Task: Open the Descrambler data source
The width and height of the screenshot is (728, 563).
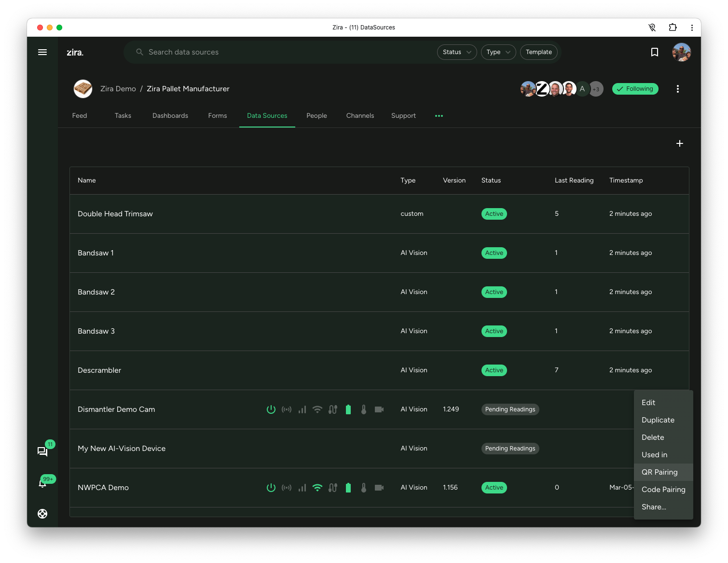Action: pos(379,370)
